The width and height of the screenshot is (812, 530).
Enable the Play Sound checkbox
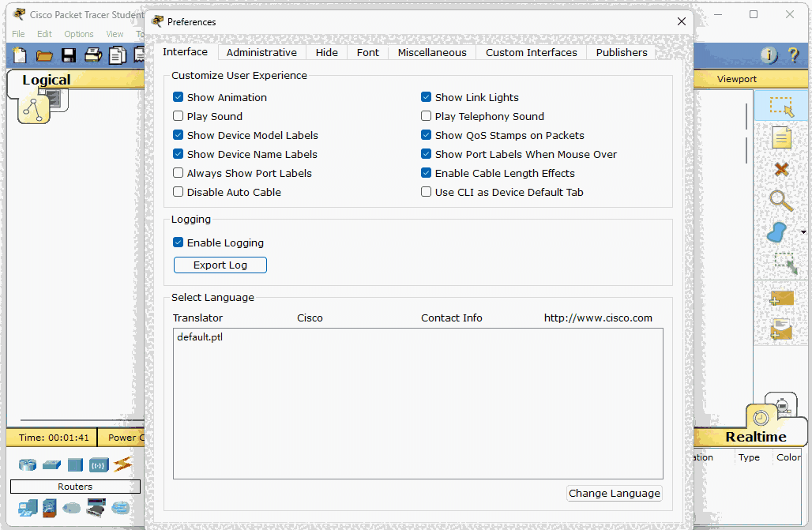[178, 116]
